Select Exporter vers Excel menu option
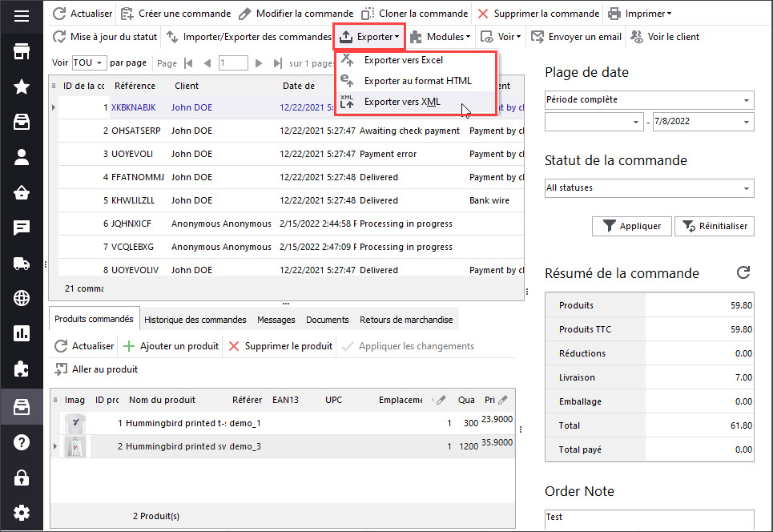Viewport: 773px width, 532px height. pos(403,60)
